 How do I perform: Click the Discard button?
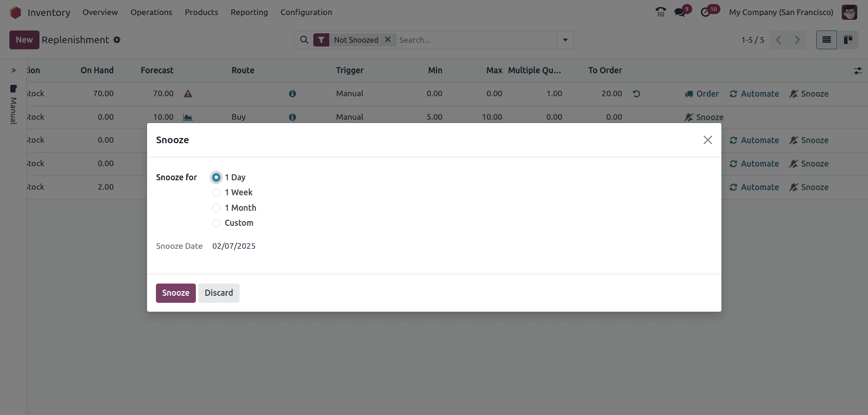219,293
